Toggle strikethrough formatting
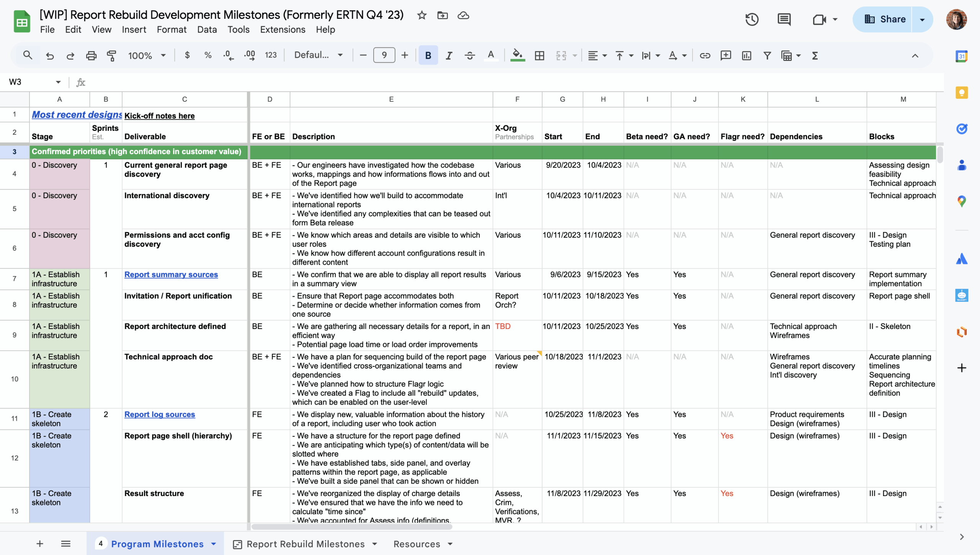Screen dimensions: 980x555 (470, 55)
